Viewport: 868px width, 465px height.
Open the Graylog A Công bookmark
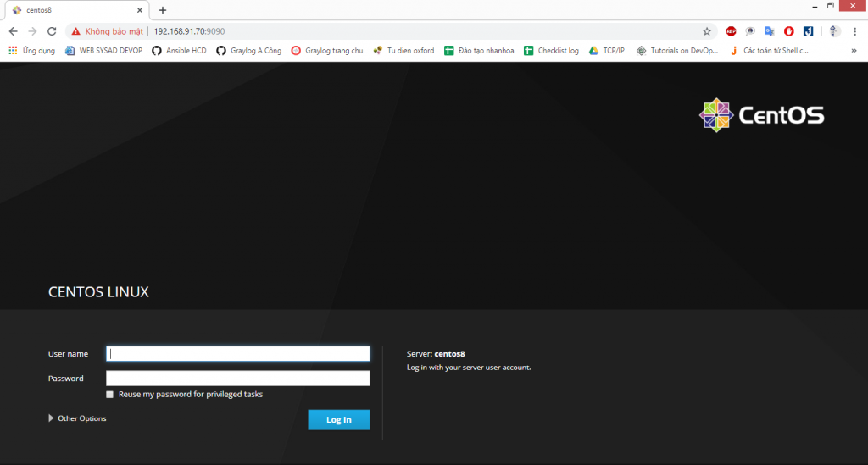(x=248, y=50)
